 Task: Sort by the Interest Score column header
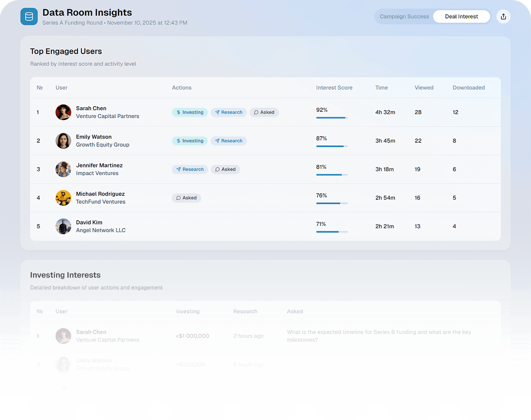click(x=334, y=88)
